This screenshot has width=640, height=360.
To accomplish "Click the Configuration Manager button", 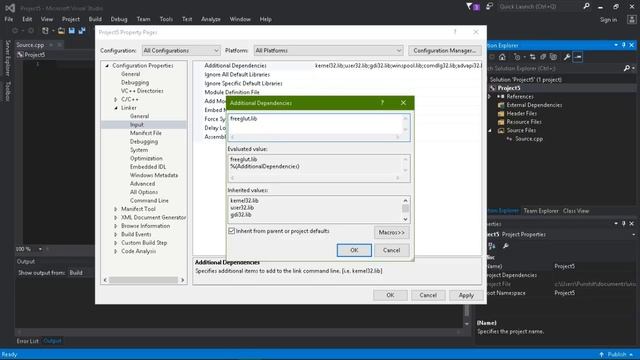I will pos(444,51).
